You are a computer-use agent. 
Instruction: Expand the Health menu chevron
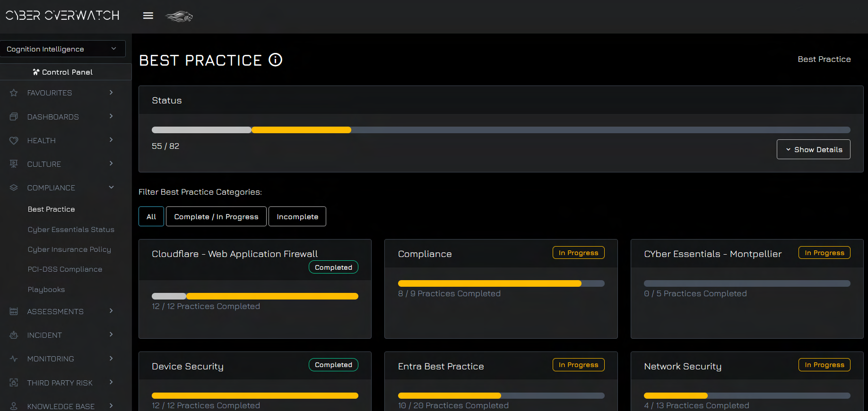coord(111,140)
